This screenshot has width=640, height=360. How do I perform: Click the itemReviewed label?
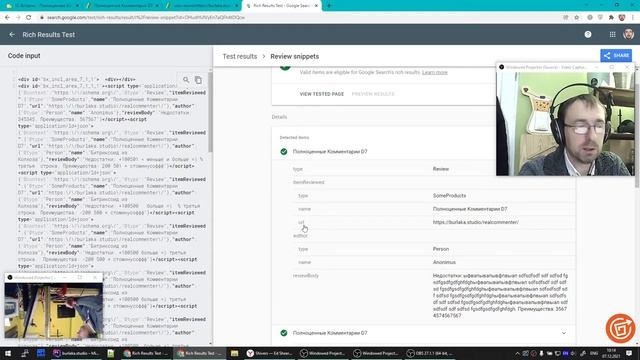tap(308, 182)
